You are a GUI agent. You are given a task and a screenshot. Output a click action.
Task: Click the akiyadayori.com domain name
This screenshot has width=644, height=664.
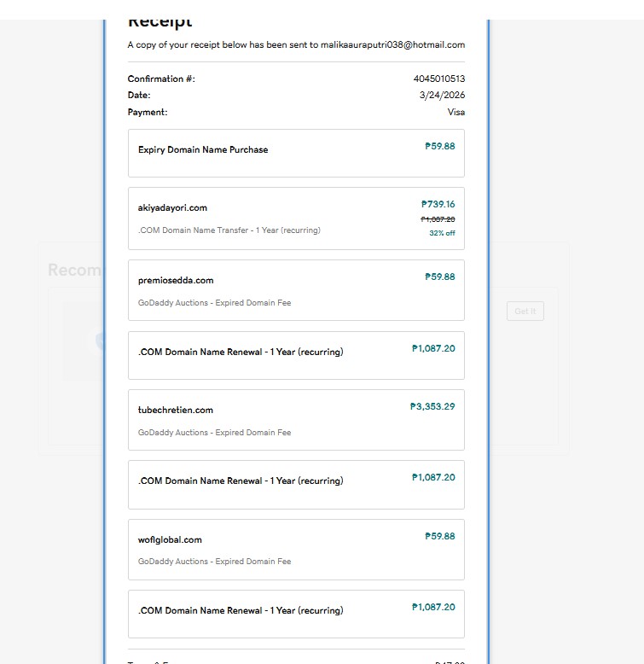(x=172, y=208)
